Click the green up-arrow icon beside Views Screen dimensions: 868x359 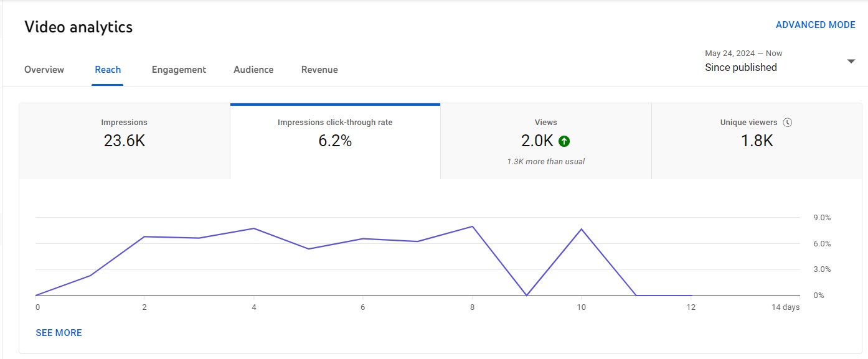(564, 141)
